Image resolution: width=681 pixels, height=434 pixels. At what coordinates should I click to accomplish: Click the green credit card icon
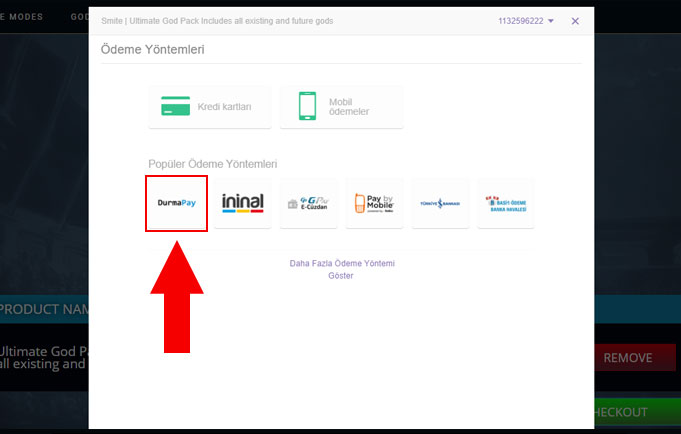[x=176, y=106]
